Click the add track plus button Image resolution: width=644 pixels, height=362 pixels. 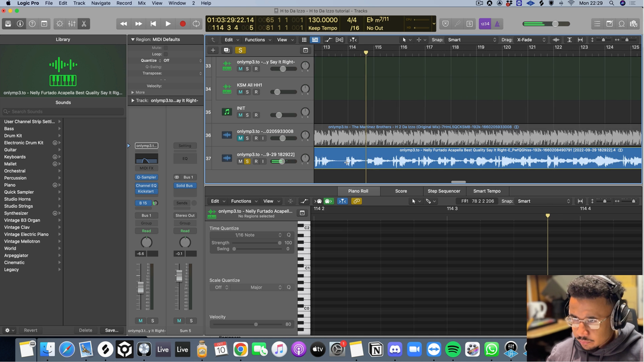213,50
